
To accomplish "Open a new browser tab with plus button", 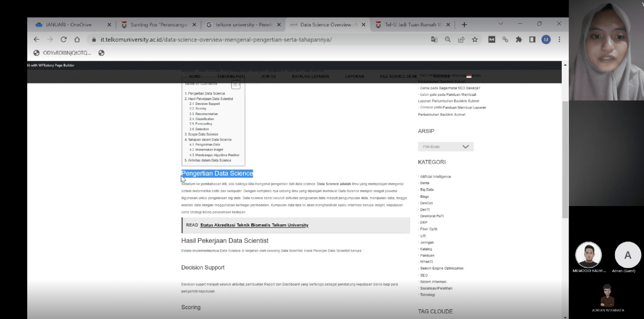I will click(464, 25).
